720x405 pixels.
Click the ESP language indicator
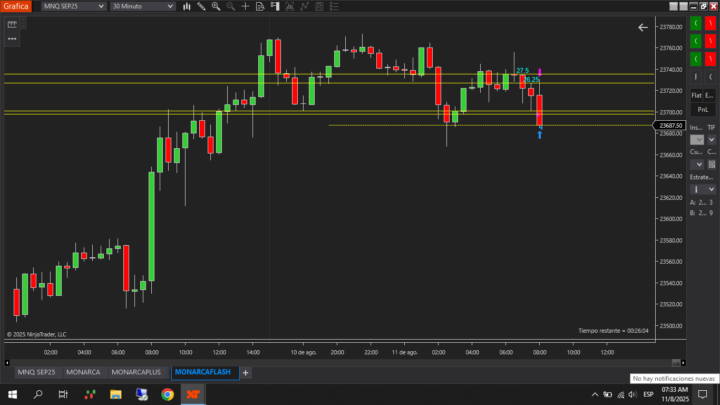click(x=648, y=394)
